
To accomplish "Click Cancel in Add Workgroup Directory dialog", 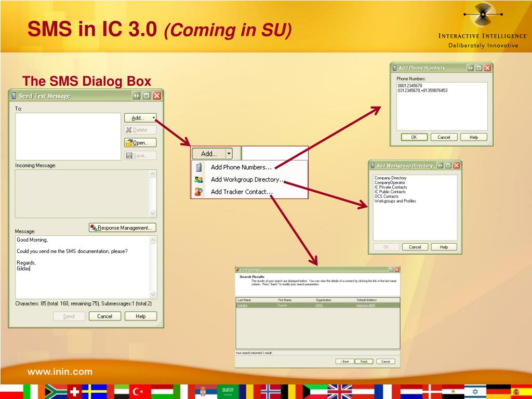I will click(x=415, y=247).
